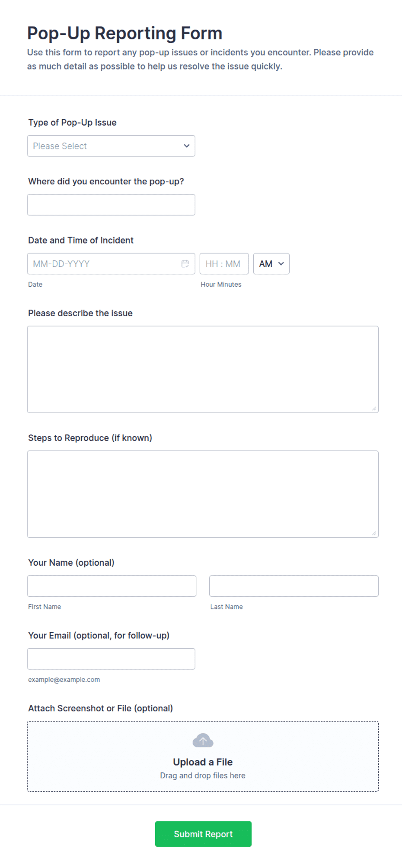Click the HH : MM time field

pos(224,264)
